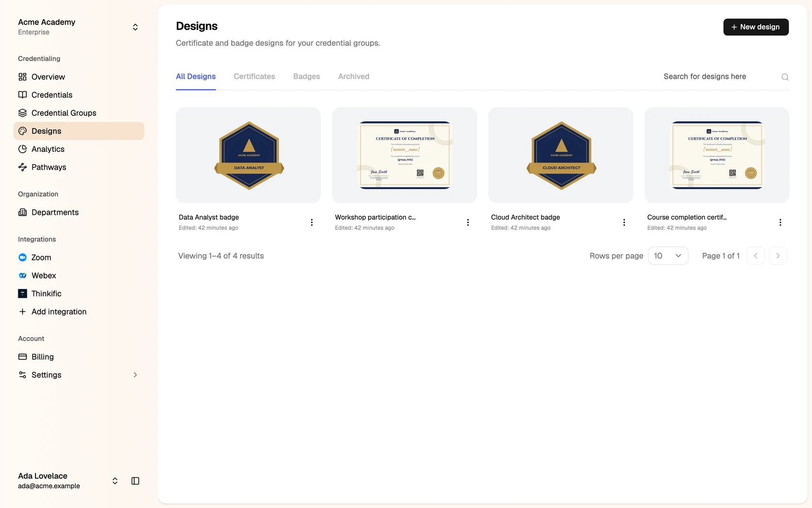812x508 pixels.
Task: Open the Data Analyst badge thumbnail
Action: tap(248, 155)
